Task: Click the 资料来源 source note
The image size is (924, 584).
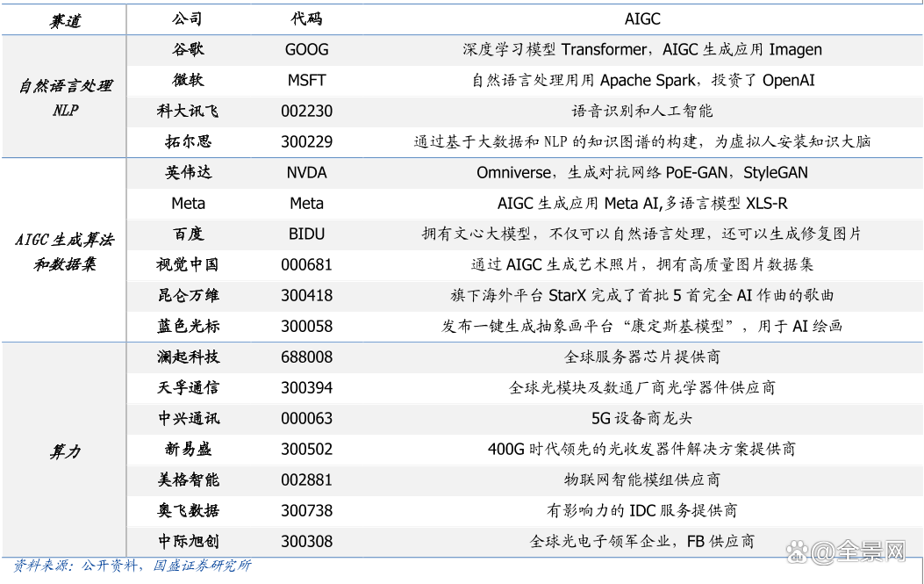Action: pyautogui.click(x=132, y=566)
